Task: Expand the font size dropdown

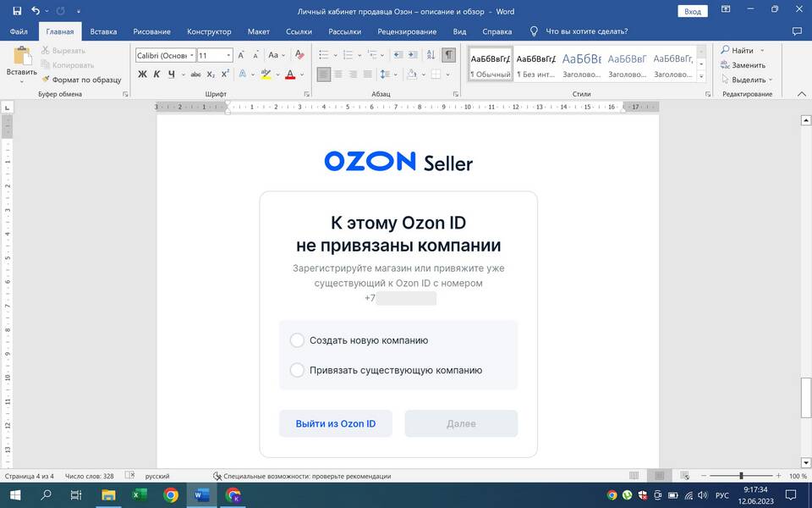Action: [x=228, y=55]
